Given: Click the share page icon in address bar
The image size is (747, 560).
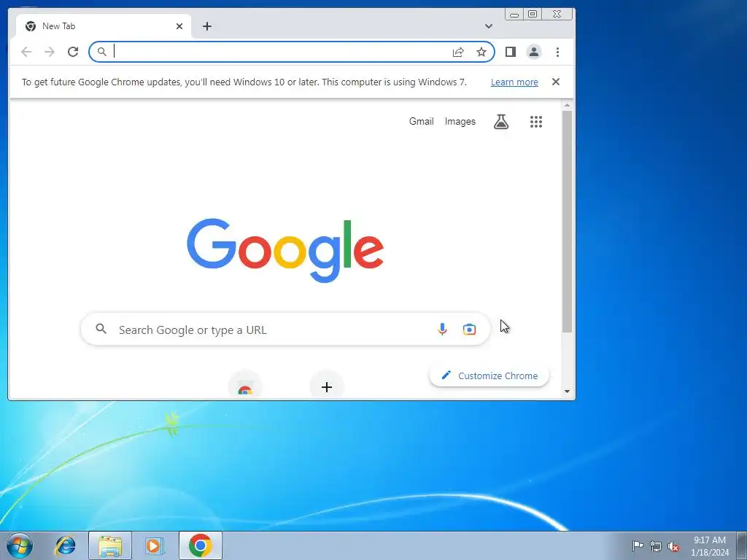Looking at the screenshot, I should point(458,52).
